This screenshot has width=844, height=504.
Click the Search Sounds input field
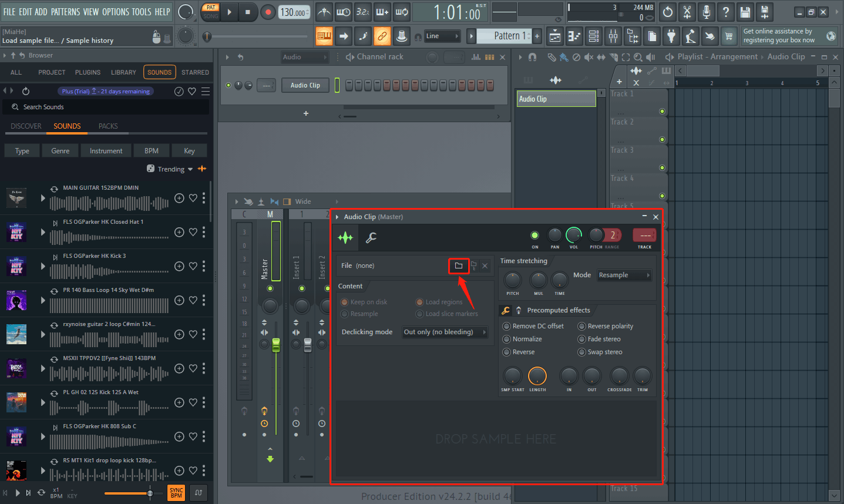click(x=106, y=107)
